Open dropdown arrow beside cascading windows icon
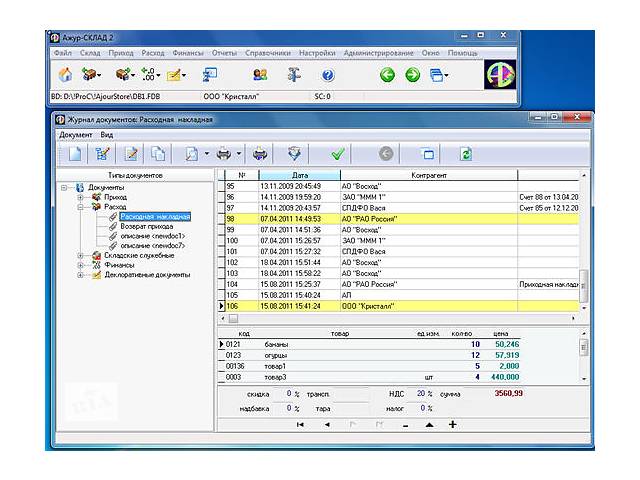Screen dimensions: 640x480 446,76
